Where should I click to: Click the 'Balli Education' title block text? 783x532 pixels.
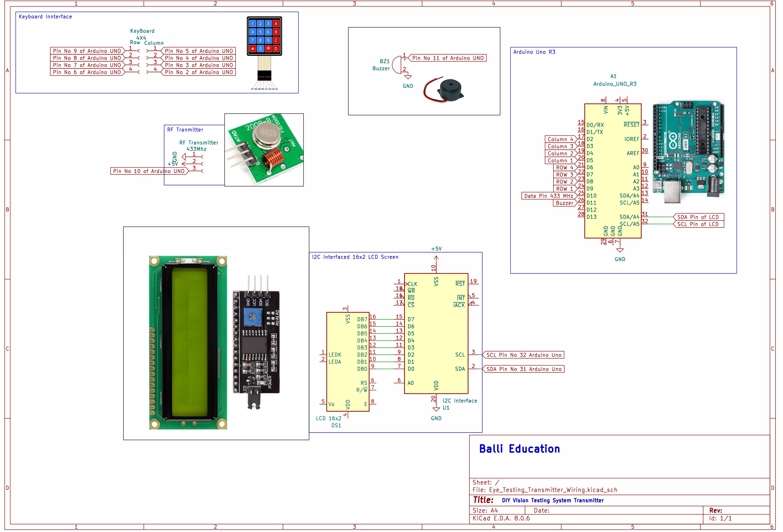tap(520, 449)
